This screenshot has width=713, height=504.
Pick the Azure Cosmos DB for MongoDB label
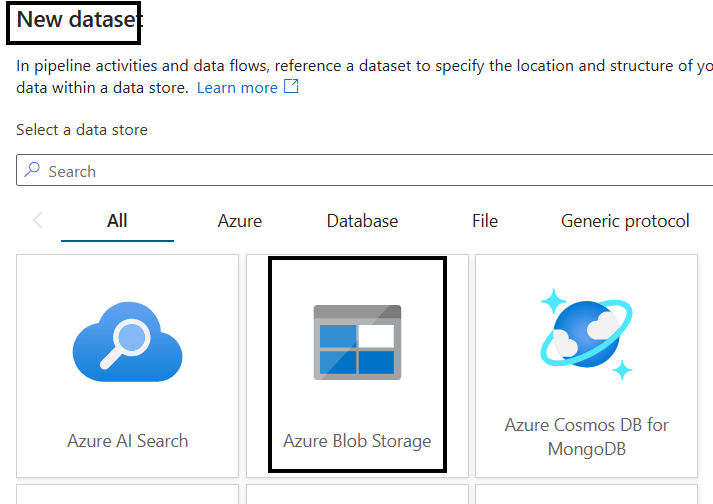[586, 437]
